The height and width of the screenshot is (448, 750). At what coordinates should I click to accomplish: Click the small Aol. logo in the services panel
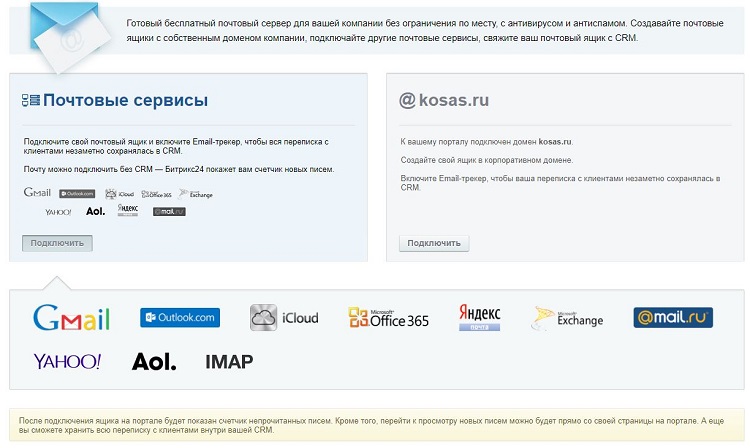95,211
